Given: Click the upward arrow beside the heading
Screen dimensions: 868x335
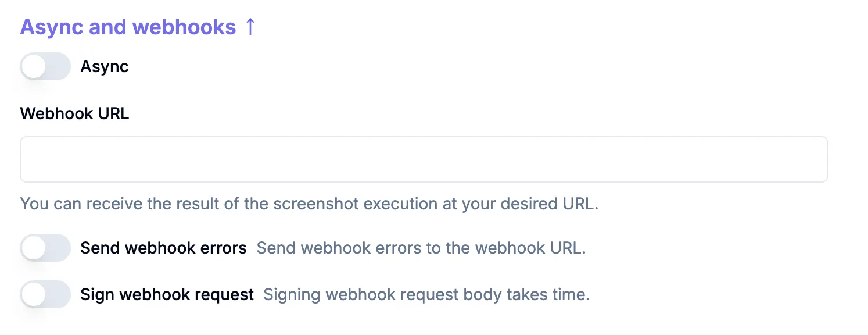Looking at the screenshot, I should pos(250,27).
